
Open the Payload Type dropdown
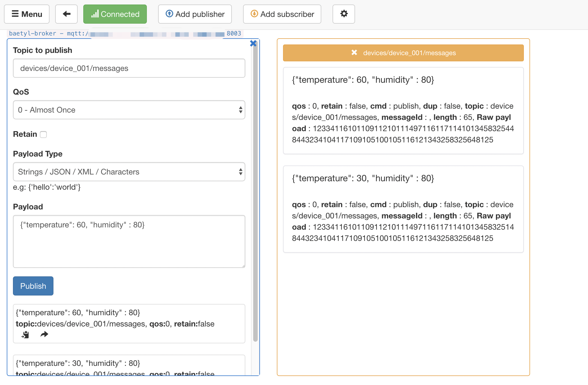[x=129, y=172]
